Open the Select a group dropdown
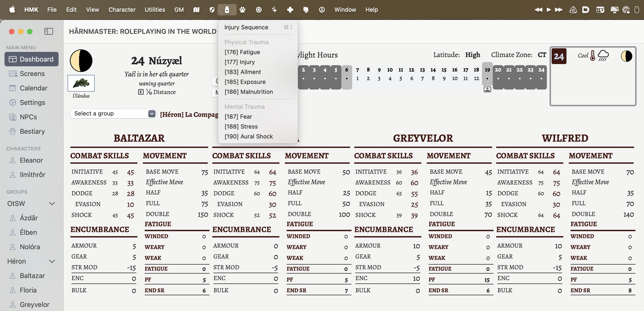Viewport: 644px width, 311px height. click(x=113, y=113)
